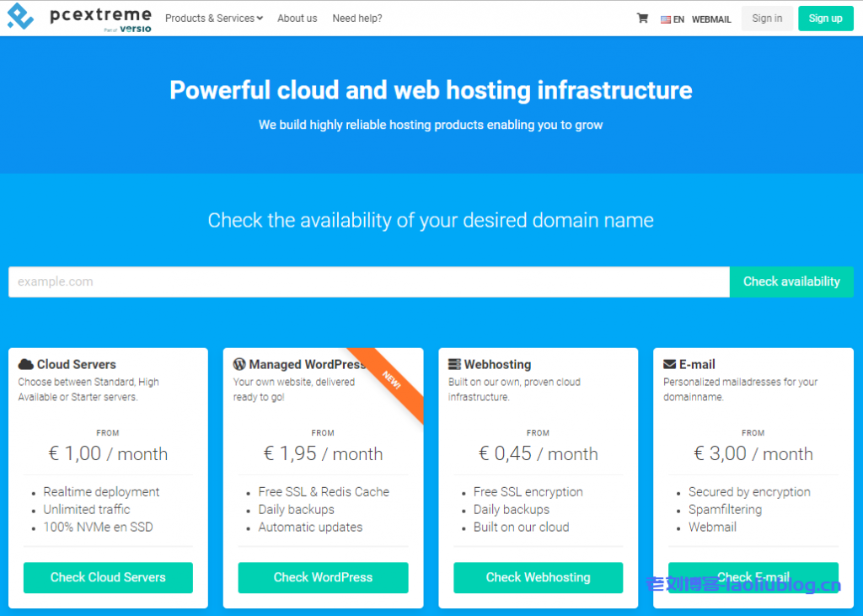This screenshot has width=863, height=616.
Task: Click the Cloud Servers cloud icon
Action: [x=26, y=365]
